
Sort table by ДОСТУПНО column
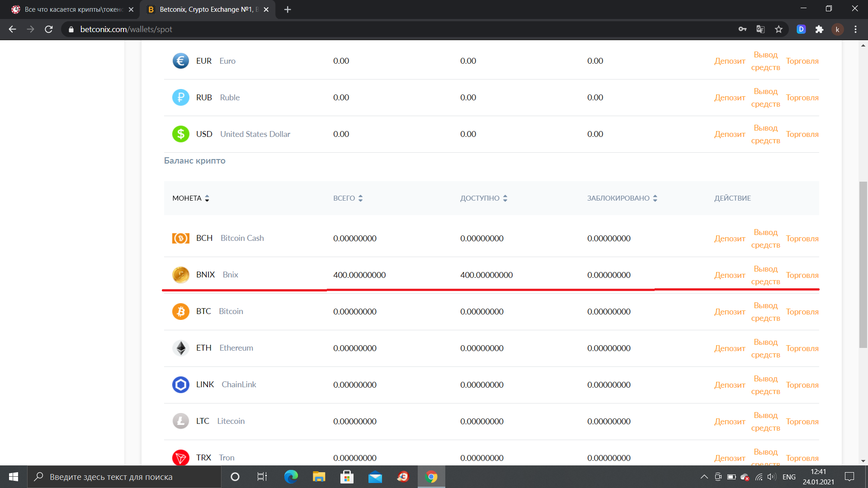(484, 198)
